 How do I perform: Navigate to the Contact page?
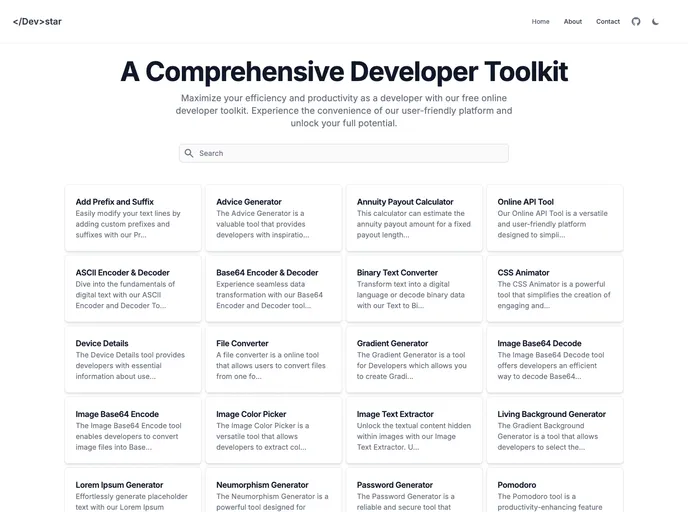[x=608, y=21]
